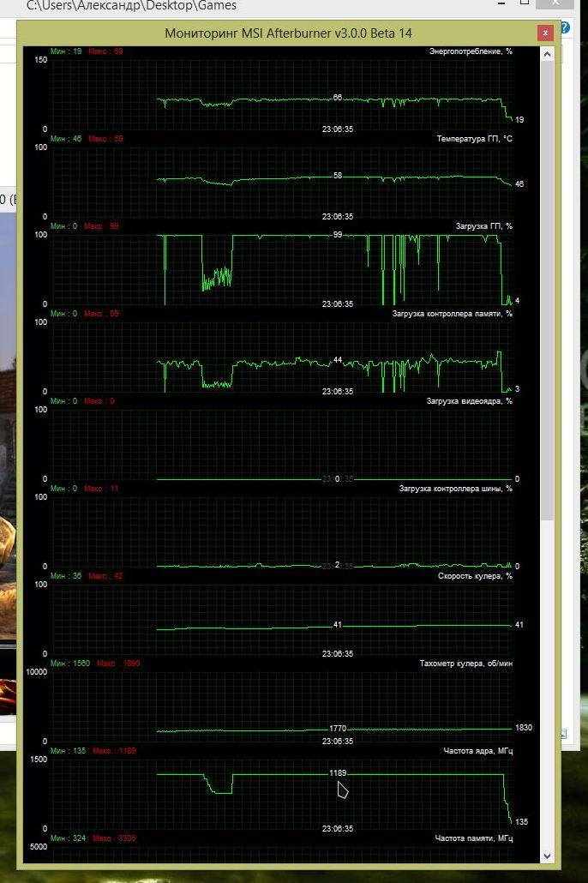
Task: Click the 'Макс : 3305' memory clock maximum
Action: point(114,838)
